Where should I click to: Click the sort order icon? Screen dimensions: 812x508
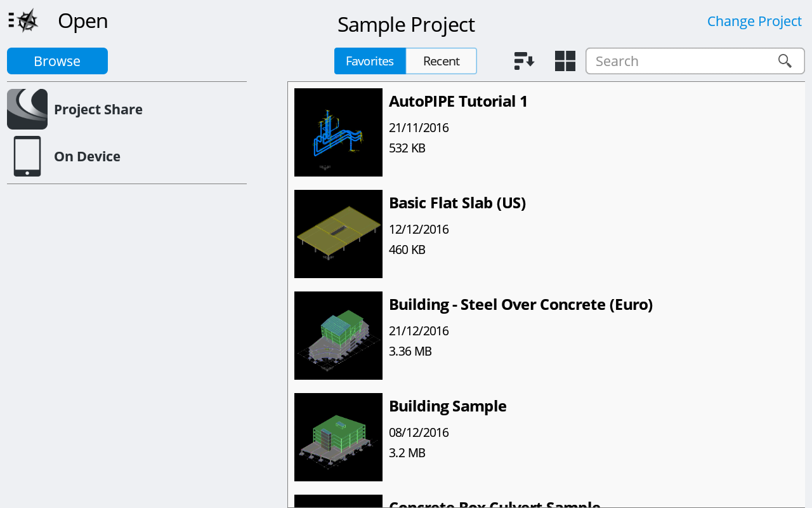click(x=524, y=61)
